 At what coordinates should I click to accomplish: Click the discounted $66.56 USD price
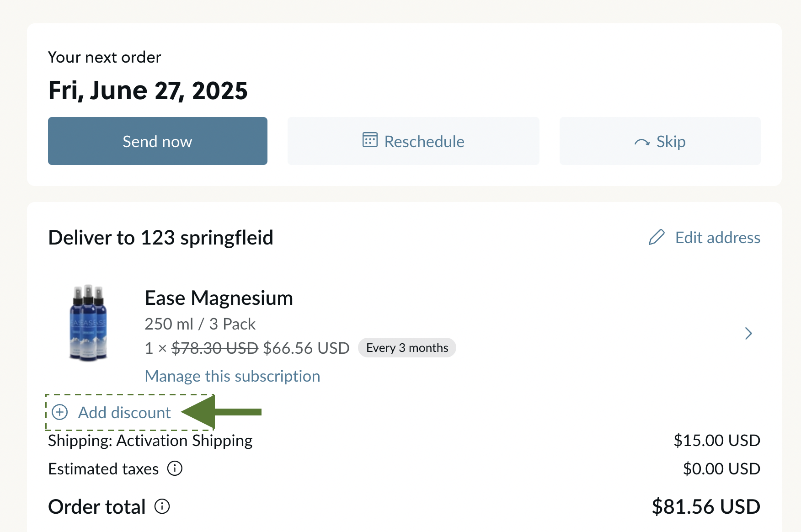coord(306,348)
